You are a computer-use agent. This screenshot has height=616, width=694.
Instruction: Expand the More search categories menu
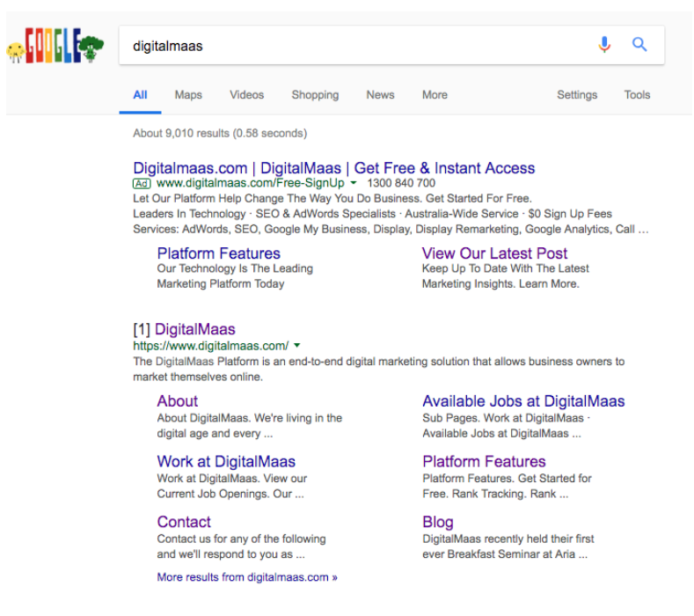tap(435, 95)
